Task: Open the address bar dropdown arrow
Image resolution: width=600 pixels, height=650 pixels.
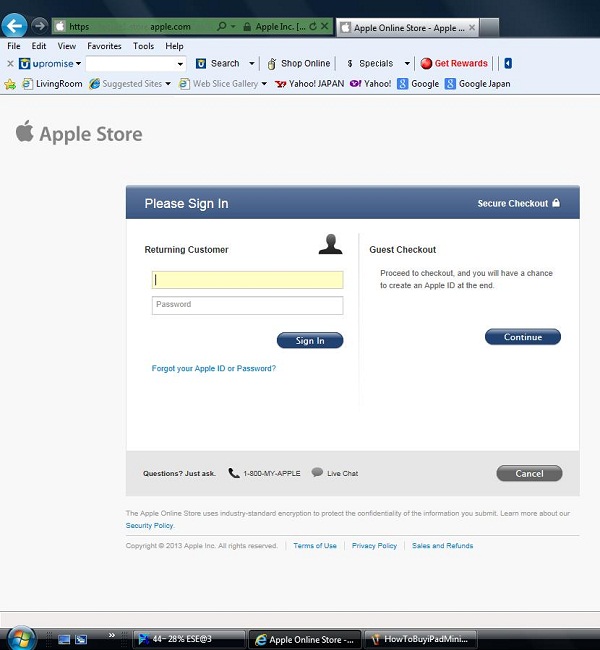Action: (x=233, y=27)
